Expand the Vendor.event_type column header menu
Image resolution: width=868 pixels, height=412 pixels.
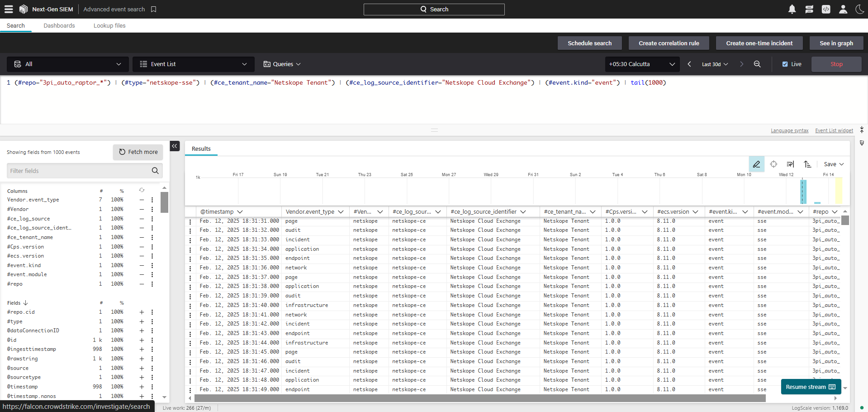coord(341,212)
